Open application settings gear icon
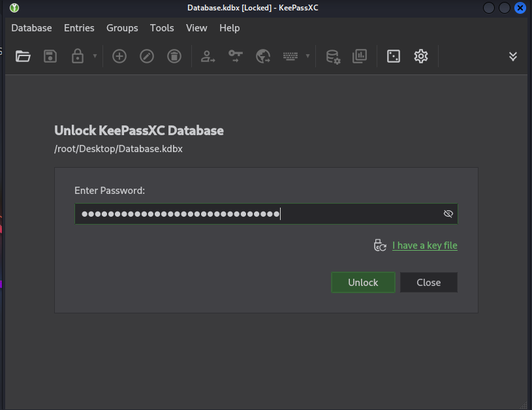This screenshot has height=410, width=532. coord(421,56)
